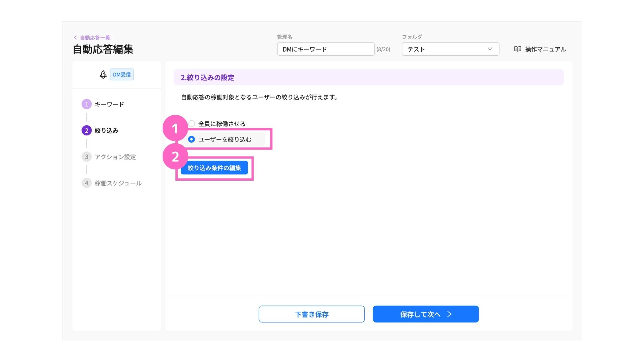Click 下書き保存 button
644x362 pixels.
coord(312,314)
